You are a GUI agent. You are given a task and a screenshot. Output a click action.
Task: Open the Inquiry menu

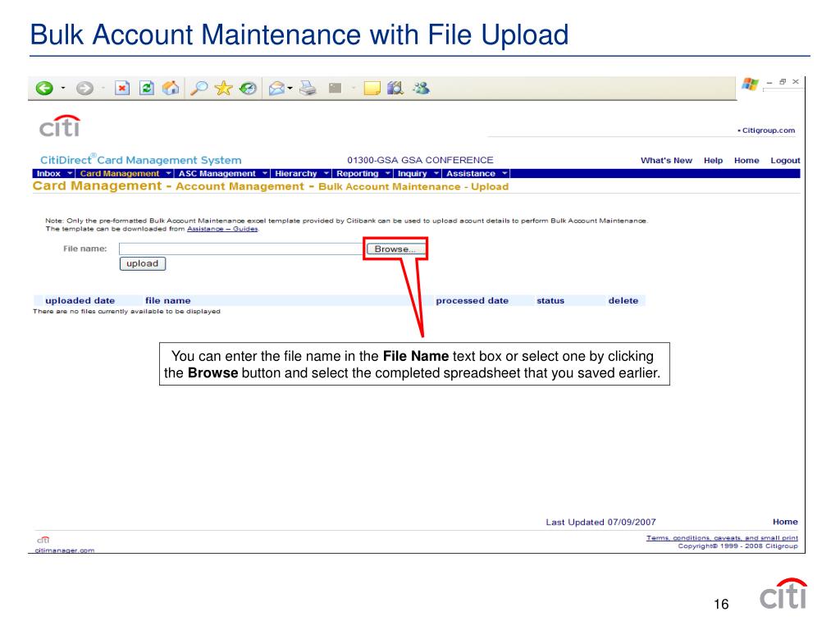click(413, 174)
